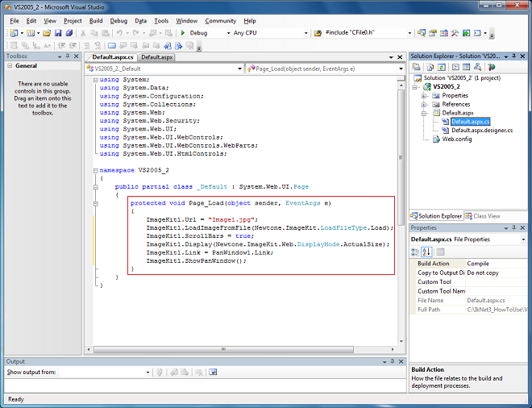Start debugging with the green play icon
This screenshot has width=532, height=408.
pos(183,33)
